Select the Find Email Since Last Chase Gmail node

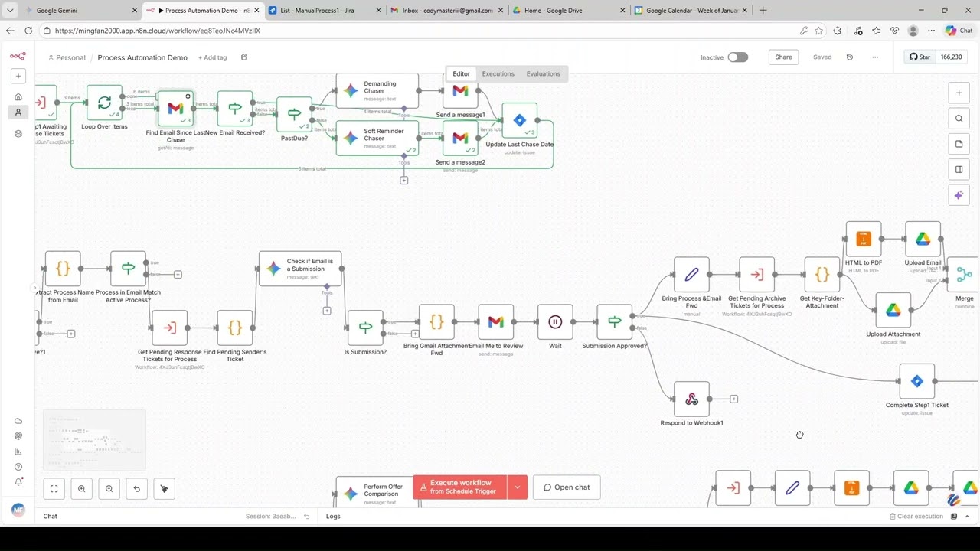[175, 109]
